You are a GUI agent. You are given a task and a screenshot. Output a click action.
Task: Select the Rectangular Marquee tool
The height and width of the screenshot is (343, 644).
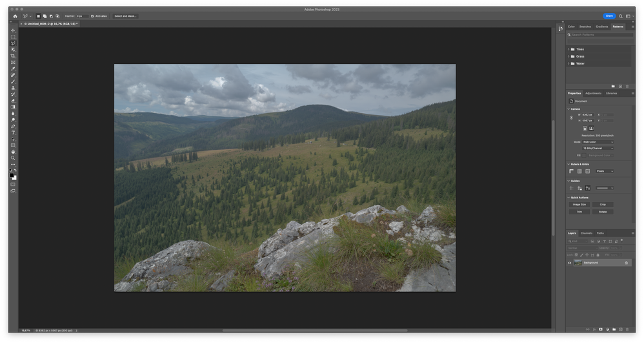pyautogui.click(x=13, y=37)
